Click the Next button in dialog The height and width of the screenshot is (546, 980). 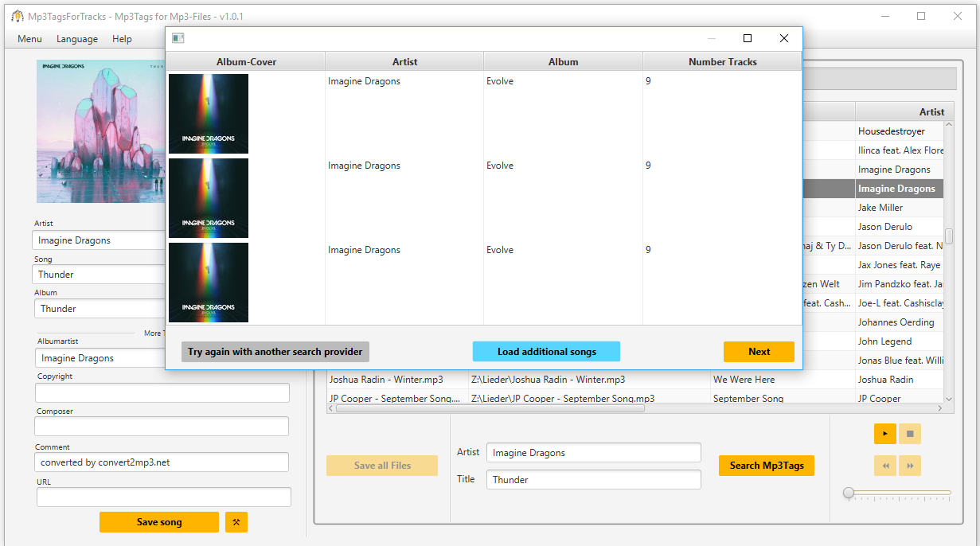759,352
